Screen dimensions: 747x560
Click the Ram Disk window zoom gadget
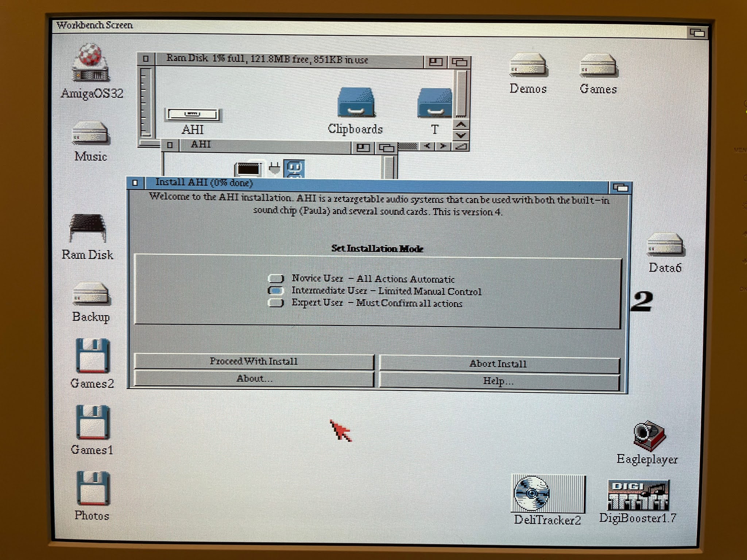(436, 62)
